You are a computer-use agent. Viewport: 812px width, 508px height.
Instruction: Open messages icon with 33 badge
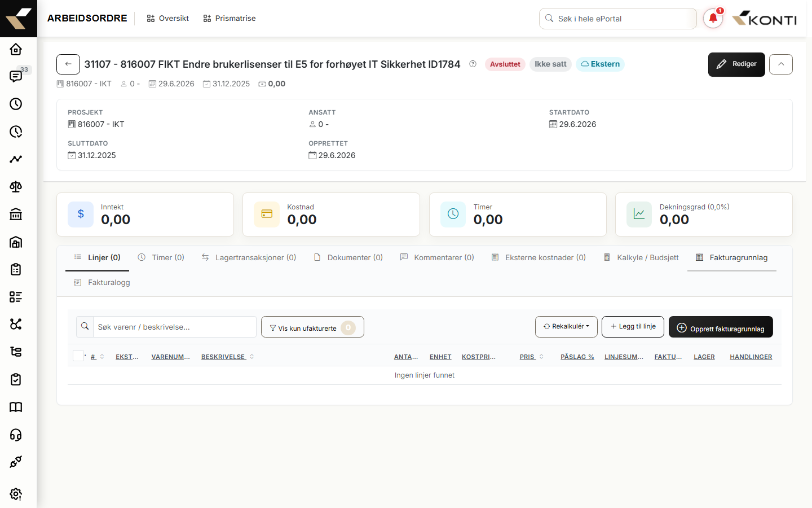point(16,76)
